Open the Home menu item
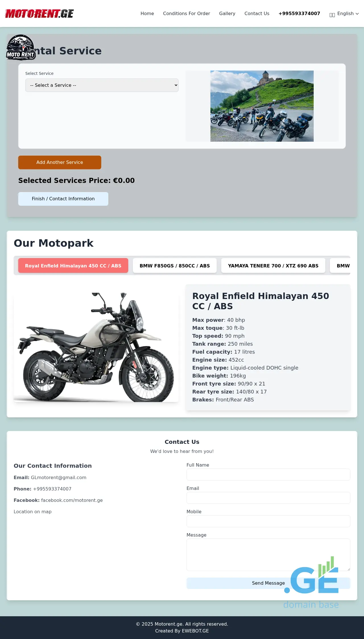The image size is (364, 639). 147,13
